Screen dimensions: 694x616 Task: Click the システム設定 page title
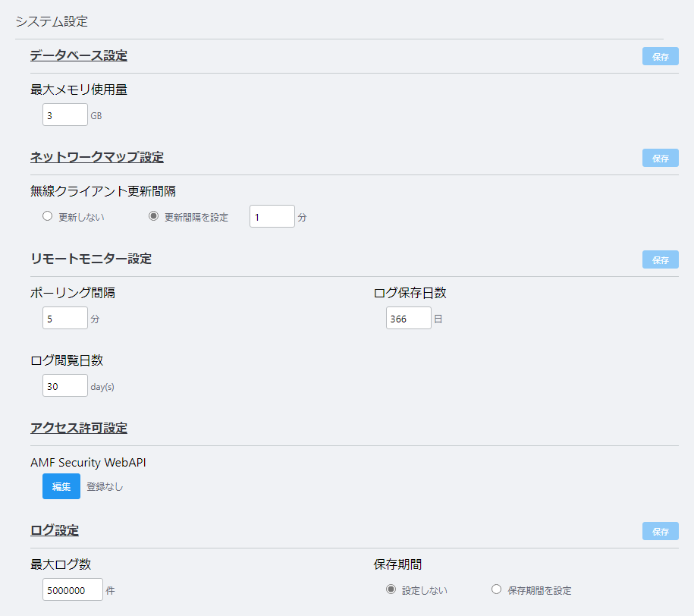click(x=52, y=21)
